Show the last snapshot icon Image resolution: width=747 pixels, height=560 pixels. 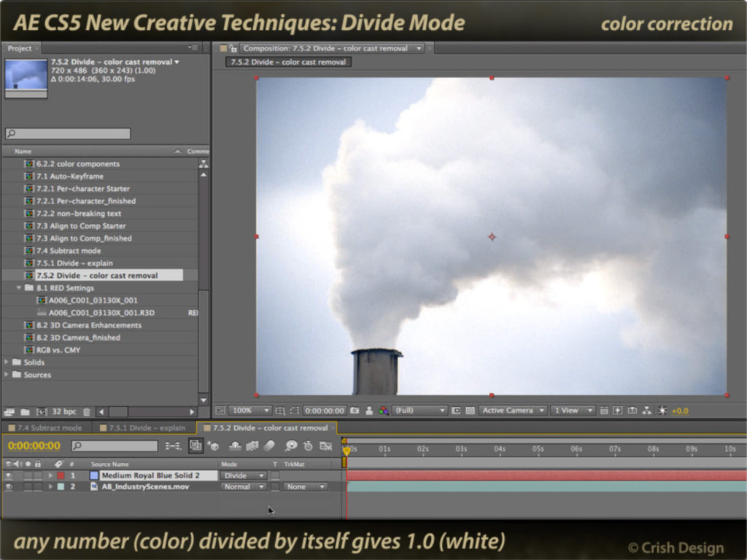tap(368, 411)
